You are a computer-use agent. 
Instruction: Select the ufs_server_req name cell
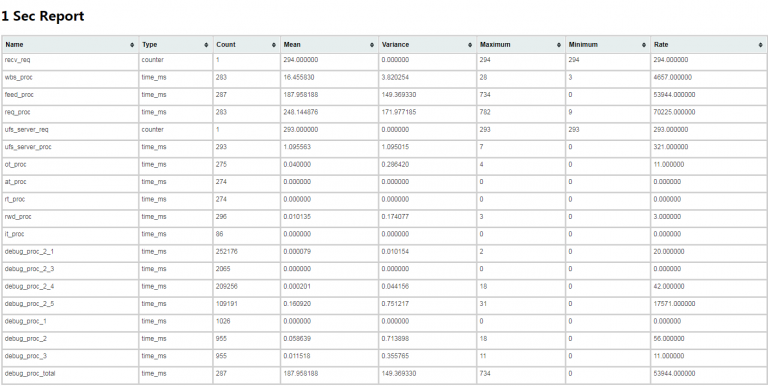70,130
